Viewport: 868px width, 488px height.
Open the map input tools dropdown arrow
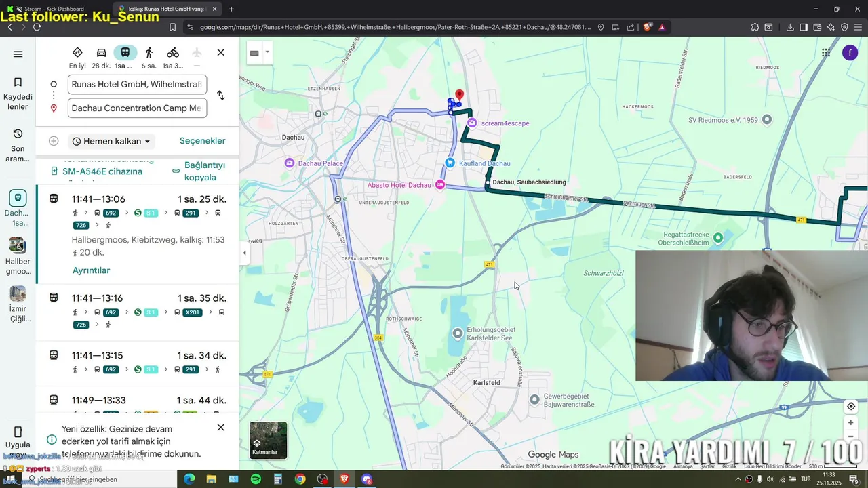click(x=267, y=52)
